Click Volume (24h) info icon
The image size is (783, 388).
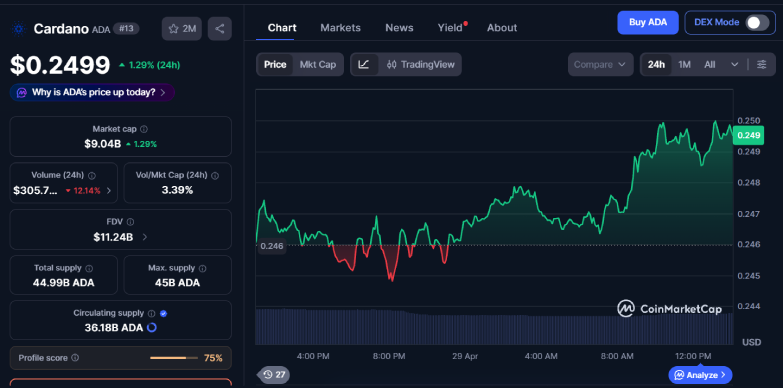[x=92, y=175]
